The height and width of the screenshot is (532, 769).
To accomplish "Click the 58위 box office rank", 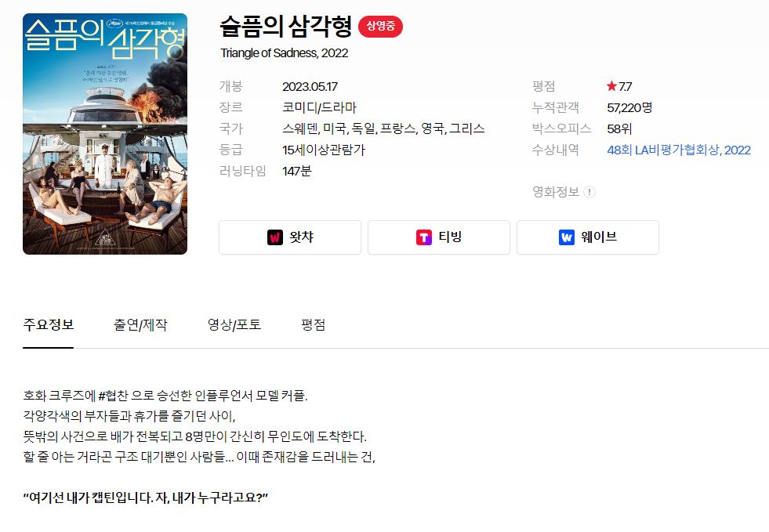I will pyautogui.click(x=619, y=129).
